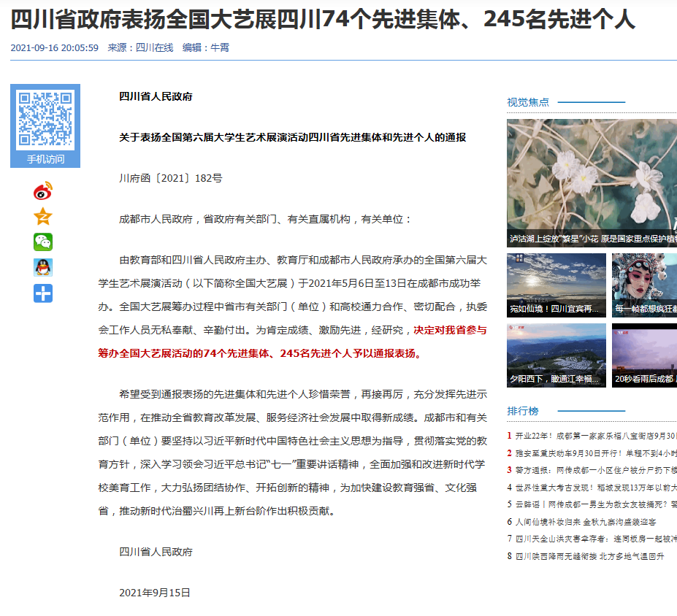Open ranking item 5 云辟谣 article
This screenshot has width=677, height=616.
[594, 504]
